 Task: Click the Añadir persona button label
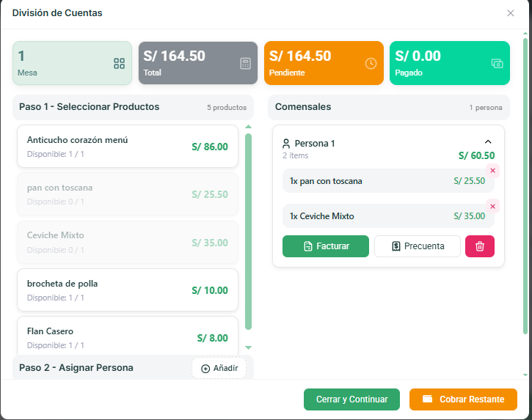tap(225, 368)
